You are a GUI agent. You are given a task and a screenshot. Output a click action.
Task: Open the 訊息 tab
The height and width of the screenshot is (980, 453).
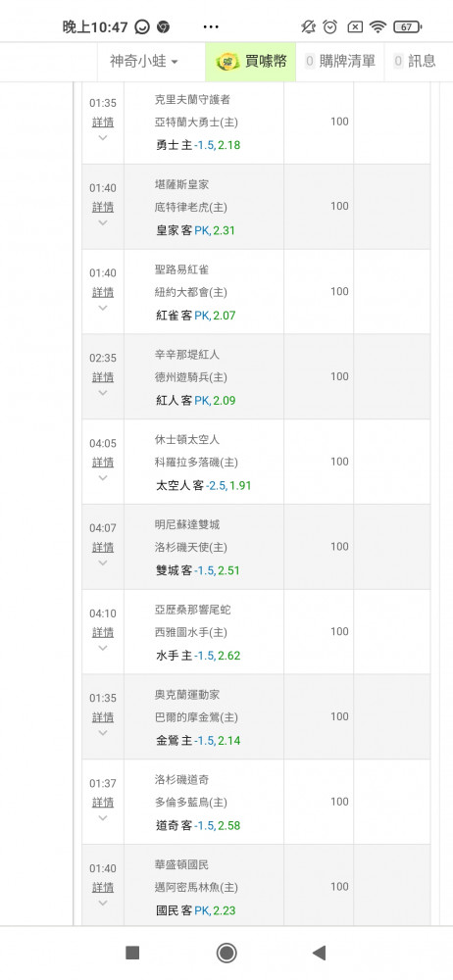click(415, 61)
